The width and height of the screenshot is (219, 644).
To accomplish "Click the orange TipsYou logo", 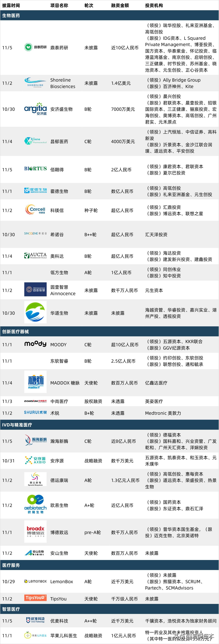I will click(x=35, y=598).
